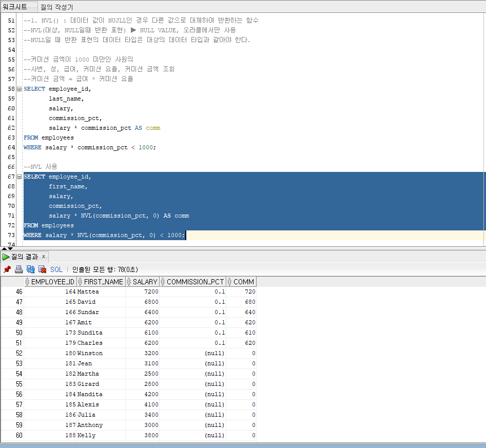Switch to the 질의 작성기 tab

[57, 7]
